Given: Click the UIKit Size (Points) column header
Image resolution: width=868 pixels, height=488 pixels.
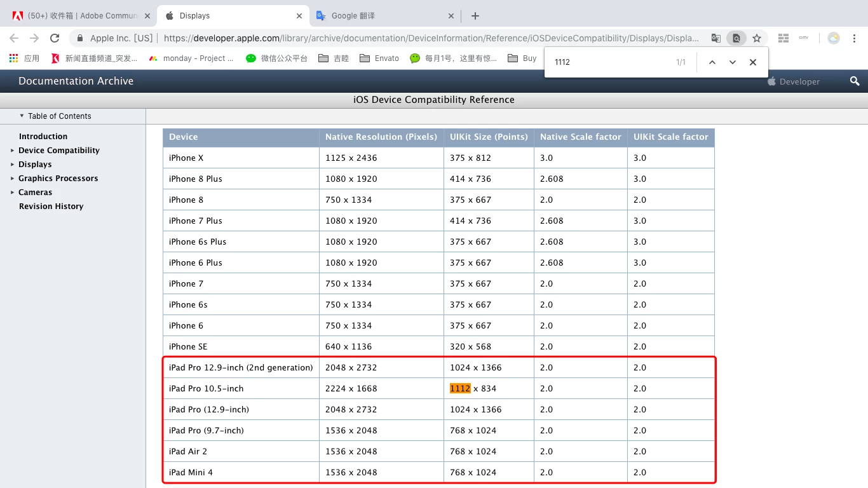Looking at the screenshot, I should point(489,137).
